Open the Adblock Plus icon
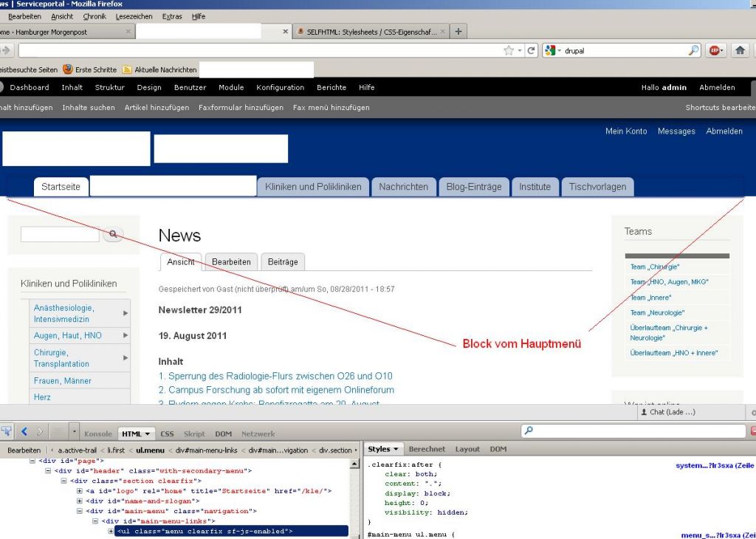The height and width of the screenshot is (539, 756). pos(715,50)
